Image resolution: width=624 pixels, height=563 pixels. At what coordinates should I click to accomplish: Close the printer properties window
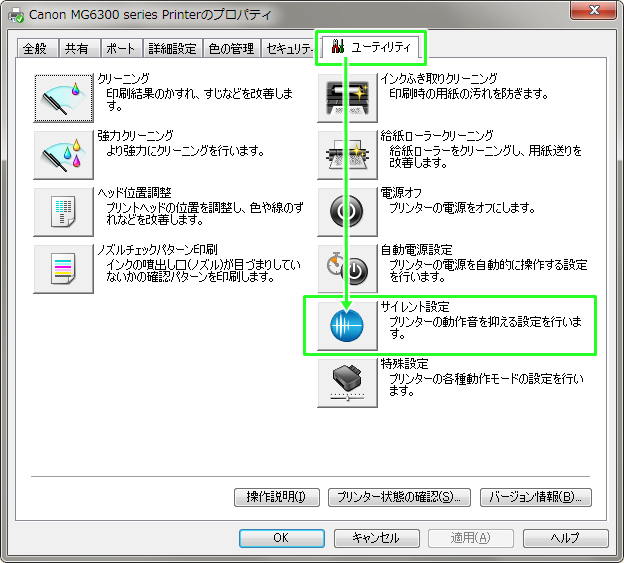pyautogui.click(x=594, y=10)
